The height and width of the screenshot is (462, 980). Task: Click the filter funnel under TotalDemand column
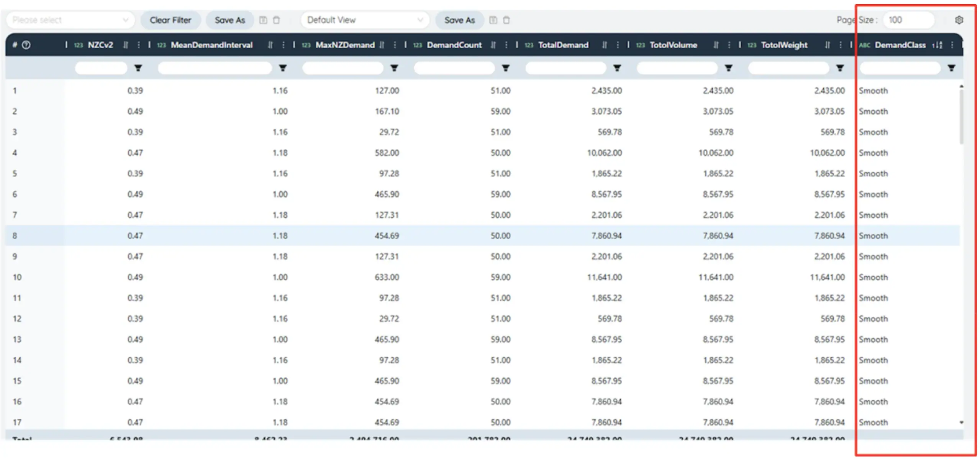[617, 68]
